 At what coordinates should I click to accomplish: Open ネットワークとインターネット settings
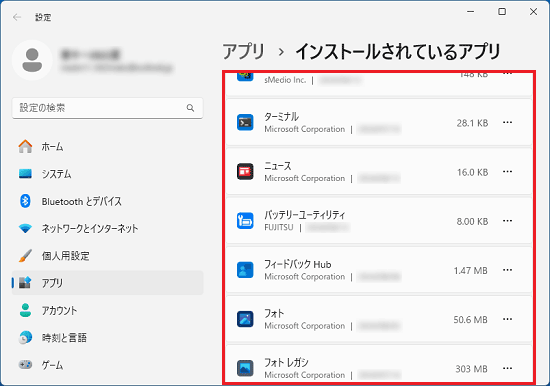point(107,228)
